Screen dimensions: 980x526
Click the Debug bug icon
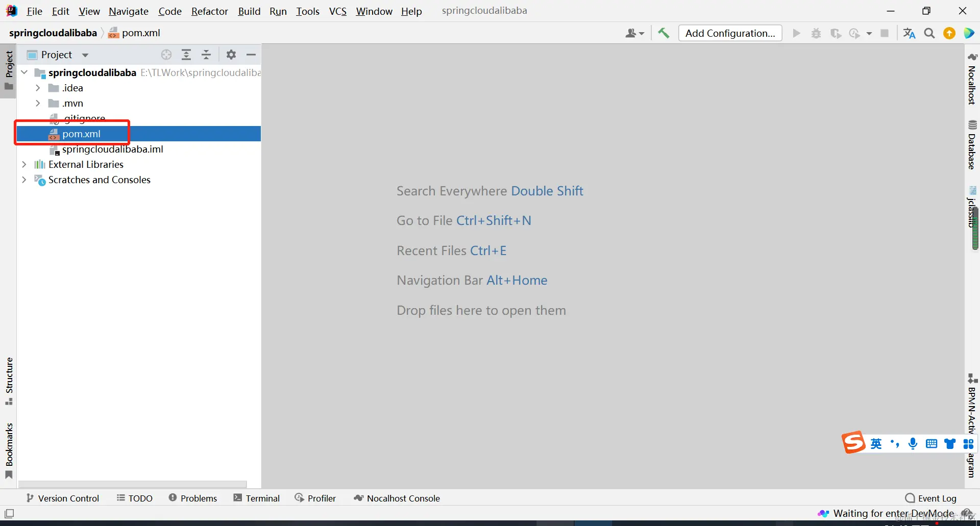coord(816,33)
